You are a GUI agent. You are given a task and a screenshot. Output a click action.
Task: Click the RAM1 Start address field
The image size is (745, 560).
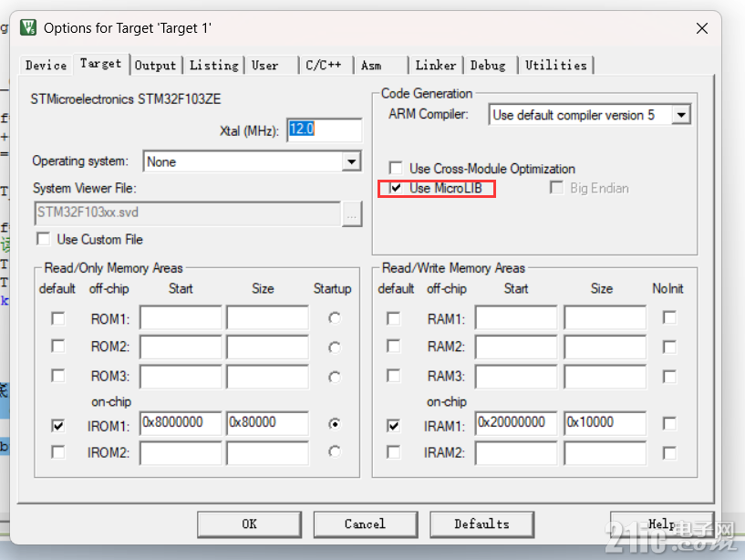516,317
